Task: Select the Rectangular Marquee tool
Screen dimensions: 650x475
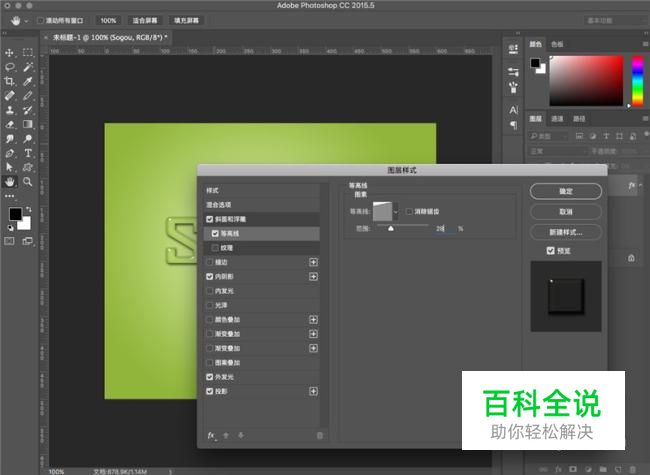Action: pos(28,52)
